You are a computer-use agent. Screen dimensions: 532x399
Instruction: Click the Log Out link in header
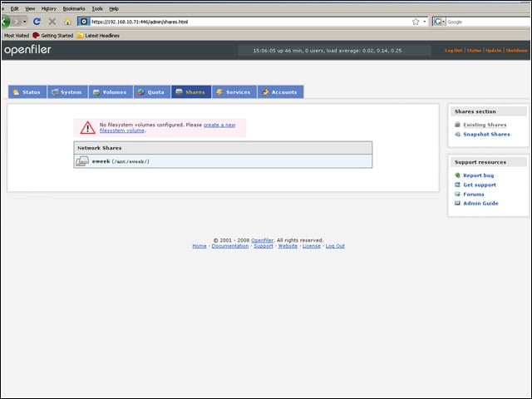pyautogui.click(x=453, y=51)
